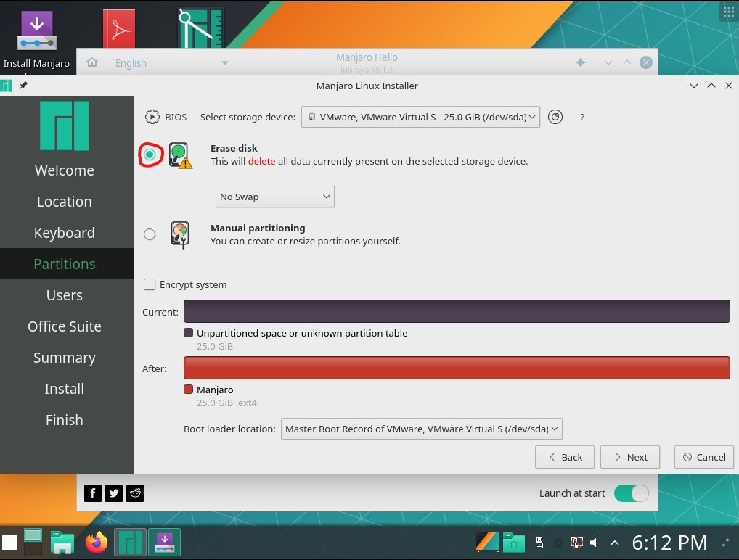Viewport: 739px width, 560px height.
Task: Go to the Summary step in sidebar
Action: click(x=65, y=358)
